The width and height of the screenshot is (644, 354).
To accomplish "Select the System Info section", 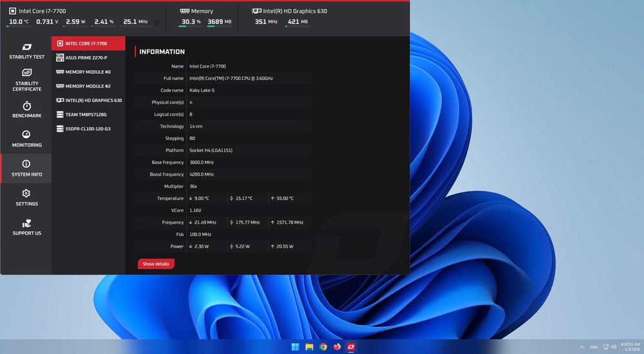I will click(x=26, y=168).
